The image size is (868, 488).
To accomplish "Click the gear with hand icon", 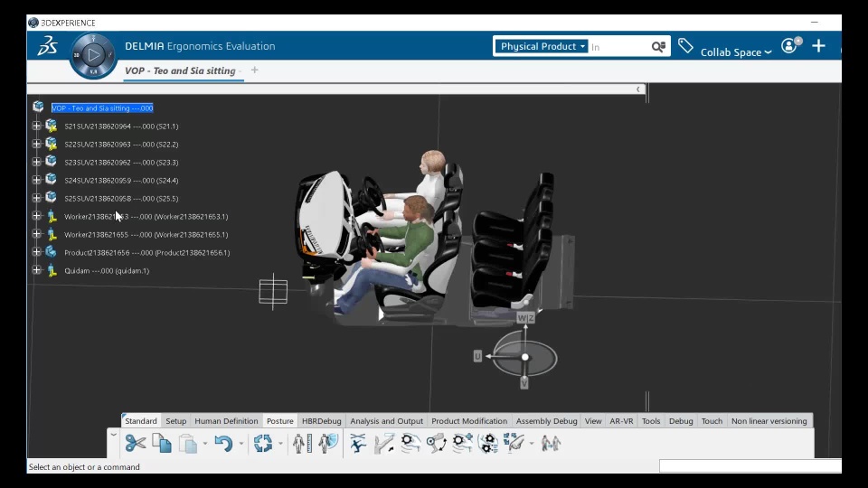I will pyautogui.click(x=410, y=443).
